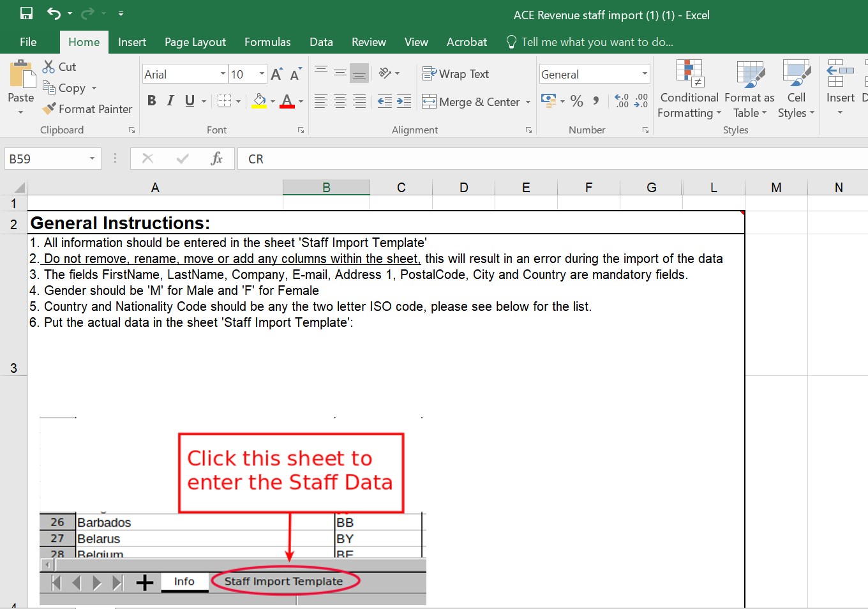Open the accounting number format button
The width and height of the screenshot is (868, 609).
point(549,100)
